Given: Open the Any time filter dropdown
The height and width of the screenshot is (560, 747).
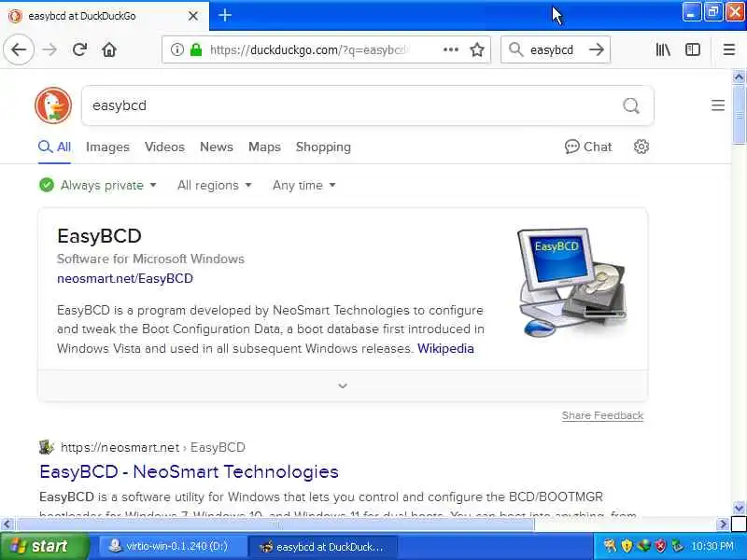Looking at the screenshot, I should [304, 185].
